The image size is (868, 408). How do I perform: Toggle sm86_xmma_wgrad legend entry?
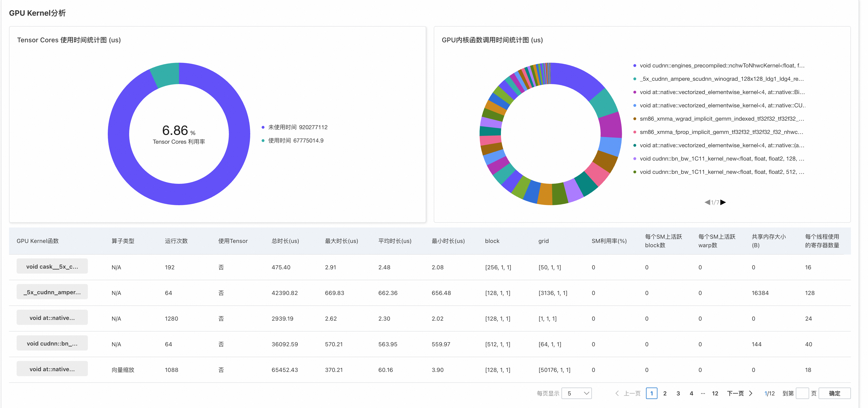click(x=721, y=119)
